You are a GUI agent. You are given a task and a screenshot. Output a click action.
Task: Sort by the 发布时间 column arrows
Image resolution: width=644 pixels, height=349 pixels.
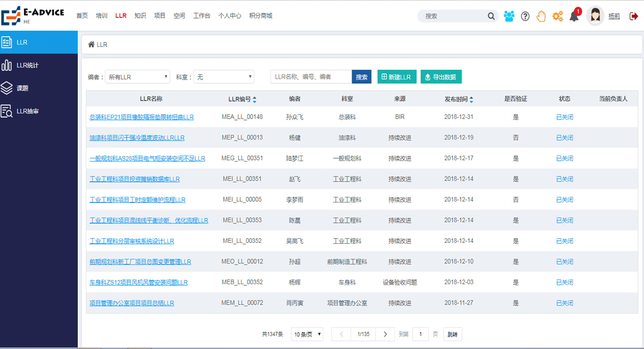coord(471,99)
